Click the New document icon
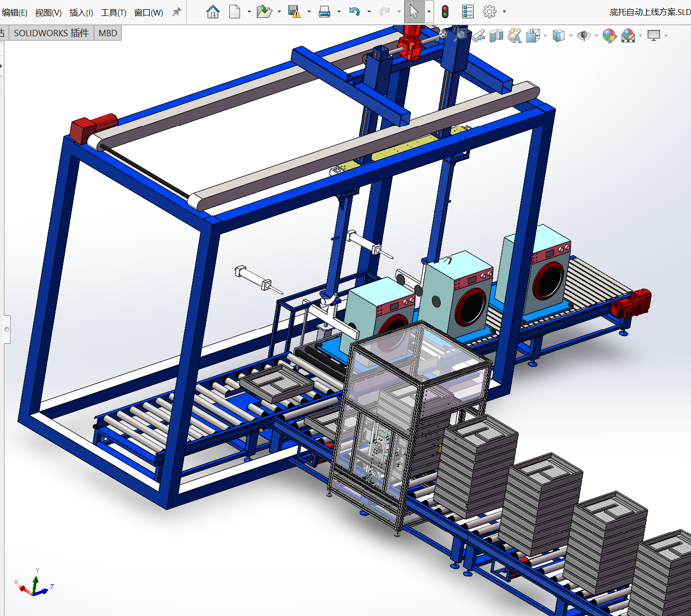This screenshot has width=691, height=616. point(235,12)
